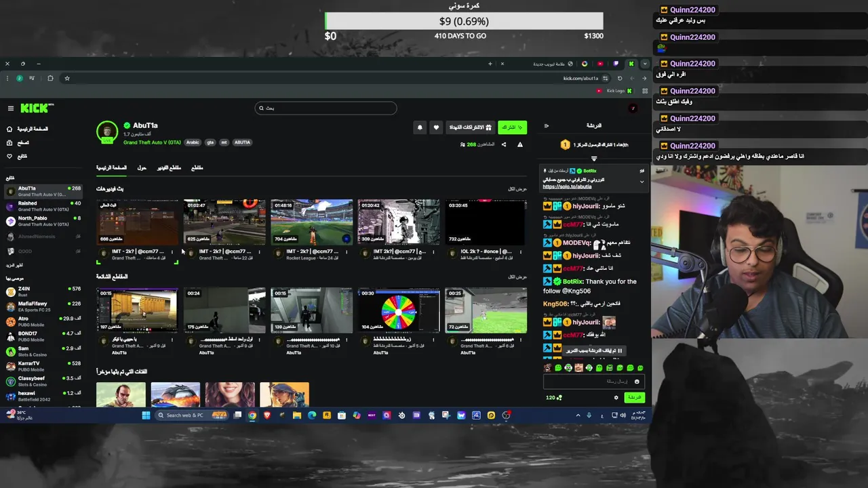Open a new browser tab with plus
Screen dimensions: 868x488
(490, 64)
